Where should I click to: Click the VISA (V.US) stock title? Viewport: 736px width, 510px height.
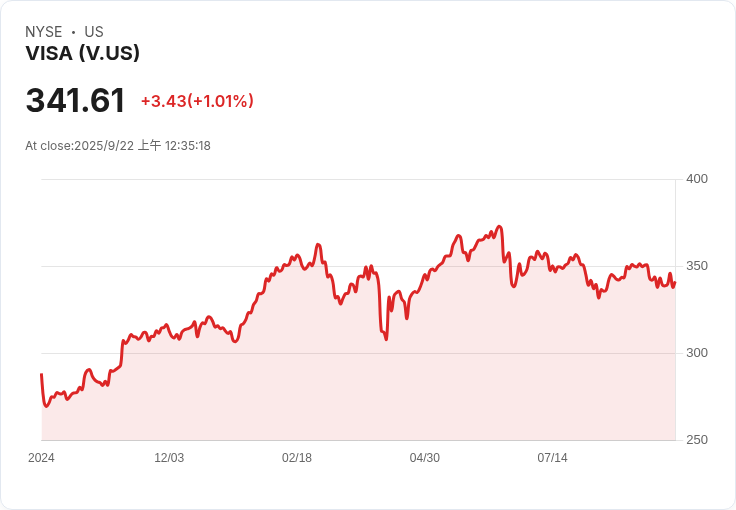pyautogui.click(x=82, y=54)
